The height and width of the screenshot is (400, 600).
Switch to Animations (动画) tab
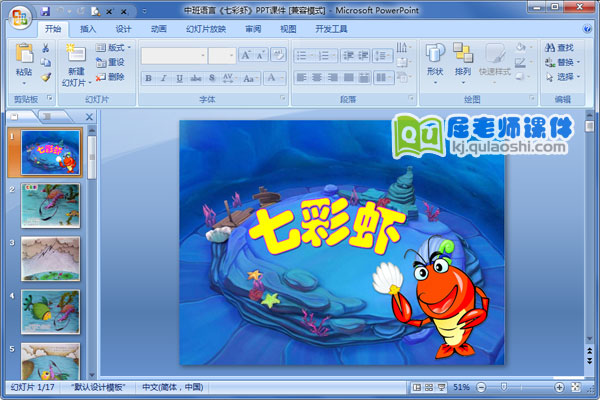pos(158,29)
